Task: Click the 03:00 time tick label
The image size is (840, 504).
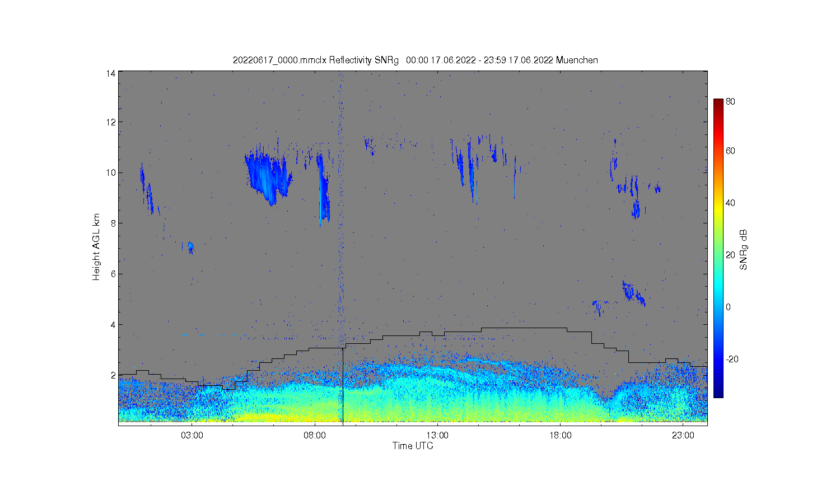Action: click(x=192, y=435)
